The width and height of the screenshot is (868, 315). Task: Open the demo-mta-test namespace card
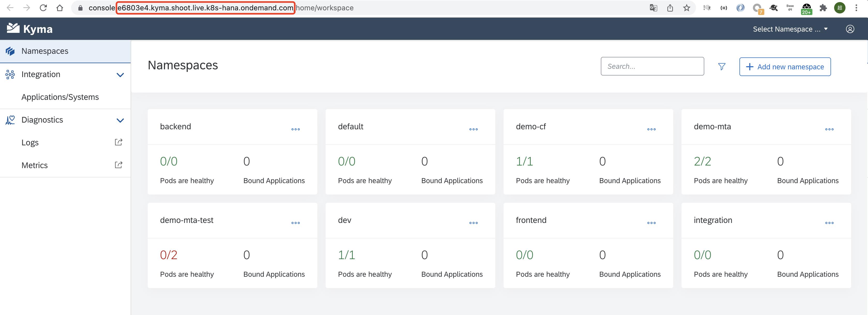232,245
